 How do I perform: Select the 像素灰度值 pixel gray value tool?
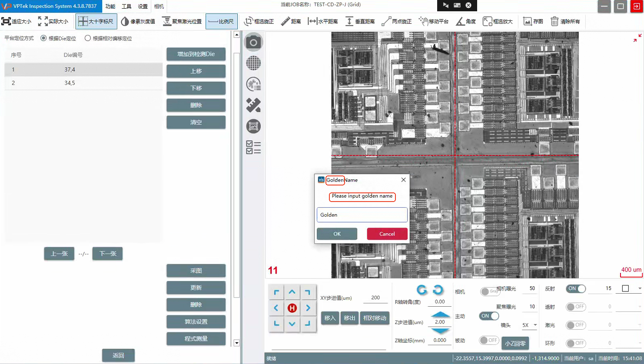(138, 21)
